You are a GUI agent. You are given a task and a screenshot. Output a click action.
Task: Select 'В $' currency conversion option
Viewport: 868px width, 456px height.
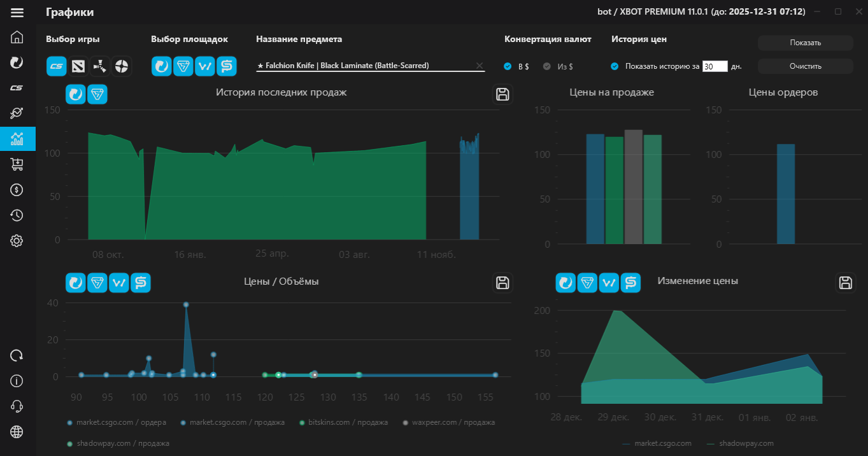[x=508, y=66]
